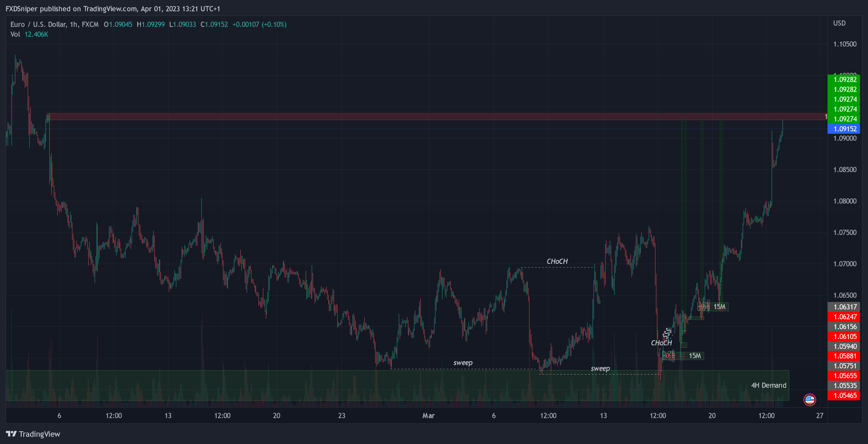Click the gray 1.06317 price tag
Viewport: 868px width, 444px height.
(844, 307)
